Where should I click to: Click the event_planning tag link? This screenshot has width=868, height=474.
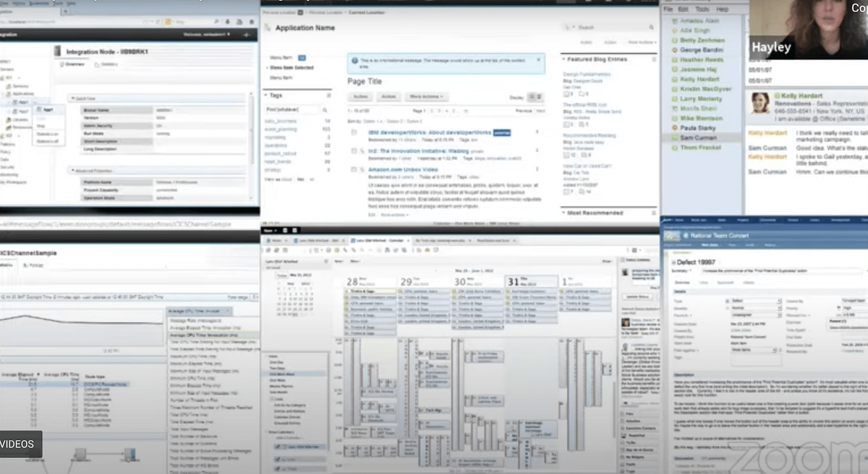click(x=281, y=129)
